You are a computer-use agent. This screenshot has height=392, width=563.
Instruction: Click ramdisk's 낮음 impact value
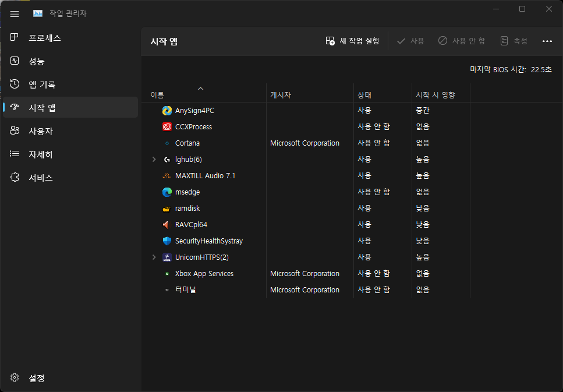pos(423,209)
